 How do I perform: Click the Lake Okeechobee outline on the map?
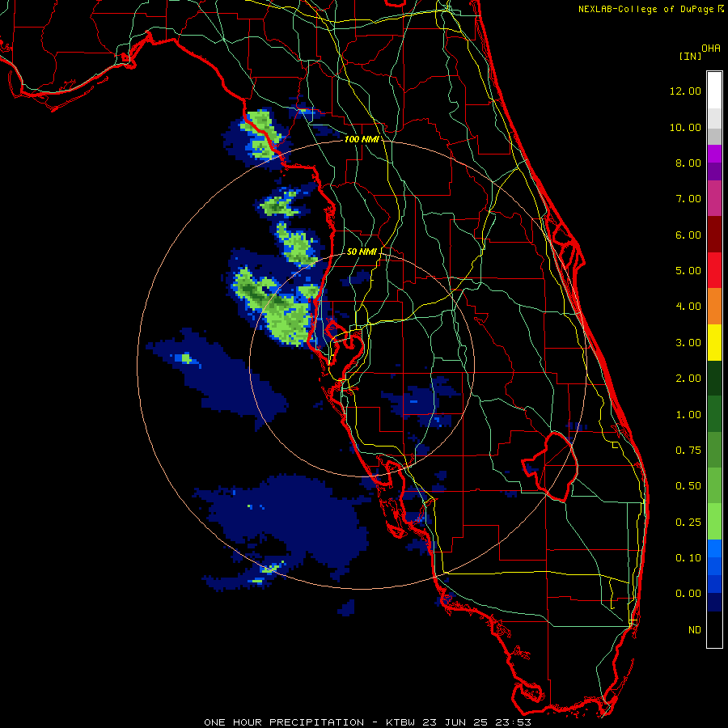tap(550, 466)
